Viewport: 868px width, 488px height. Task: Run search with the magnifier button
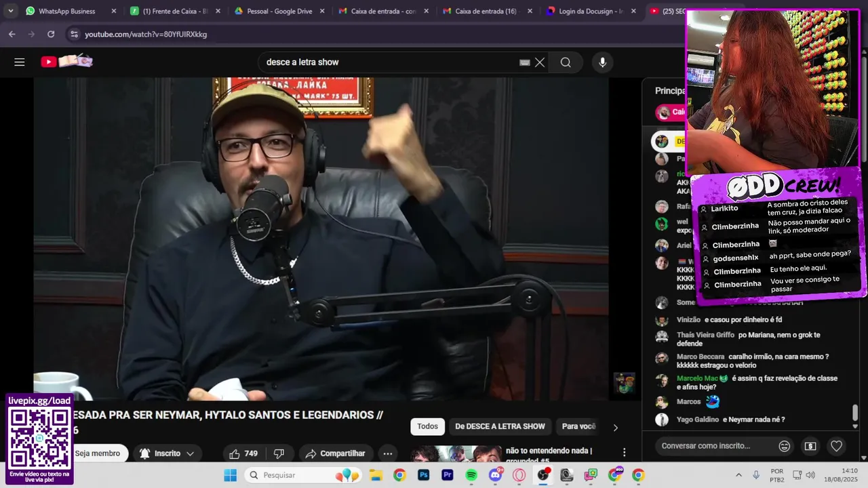(566, 62)
